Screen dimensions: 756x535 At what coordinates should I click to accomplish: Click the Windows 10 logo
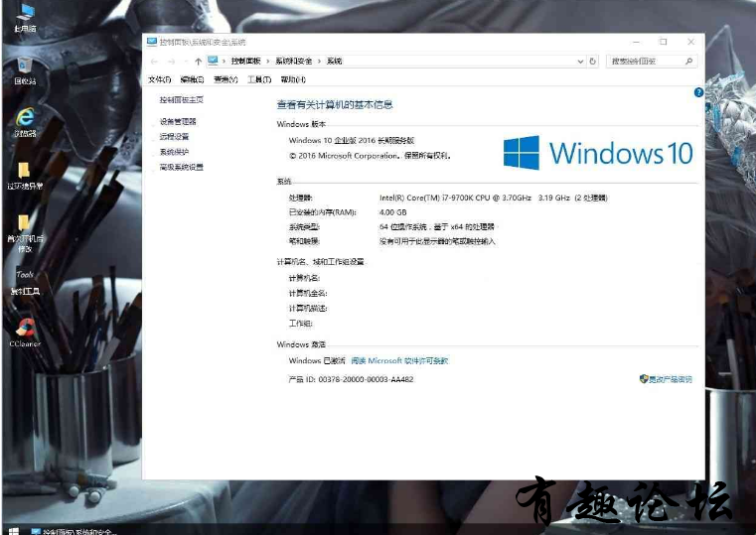coord(598,153)
